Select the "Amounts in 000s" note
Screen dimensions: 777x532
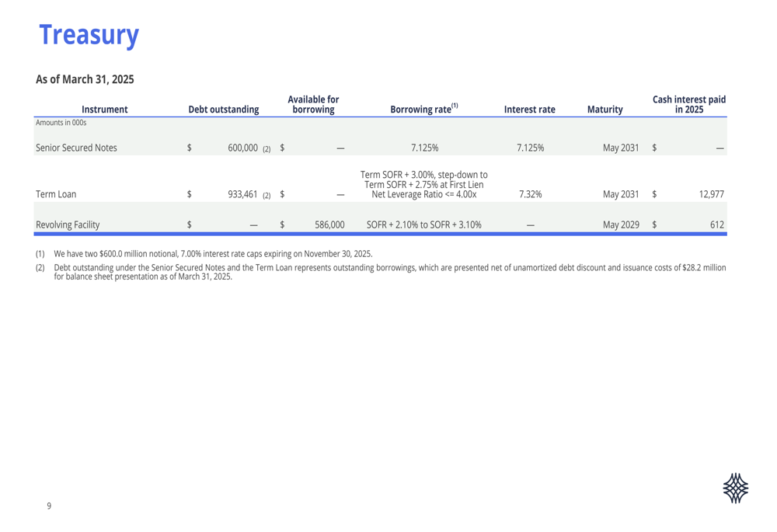point(61,123)
